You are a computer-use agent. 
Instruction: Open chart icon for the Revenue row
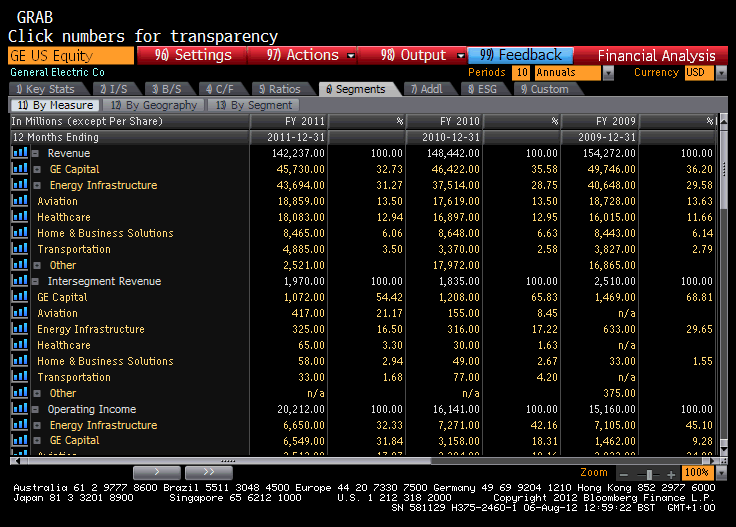[x=20, y=153]
